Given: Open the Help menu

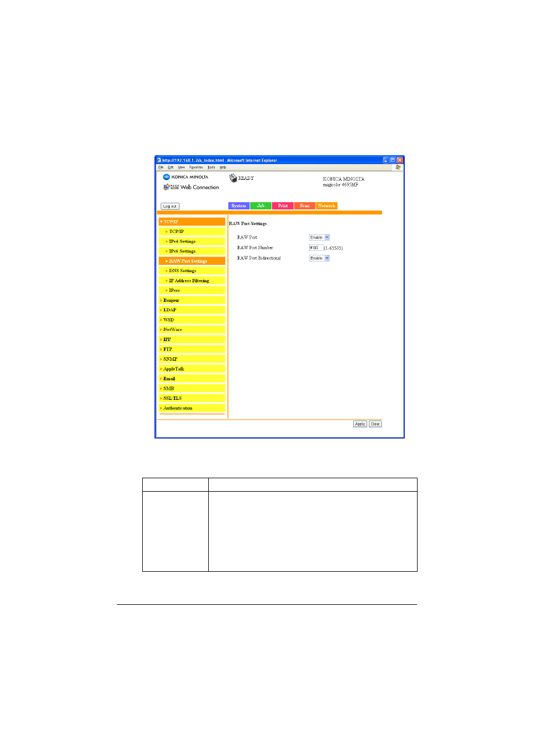Looking at the screenshot, I should coord(223,167).
